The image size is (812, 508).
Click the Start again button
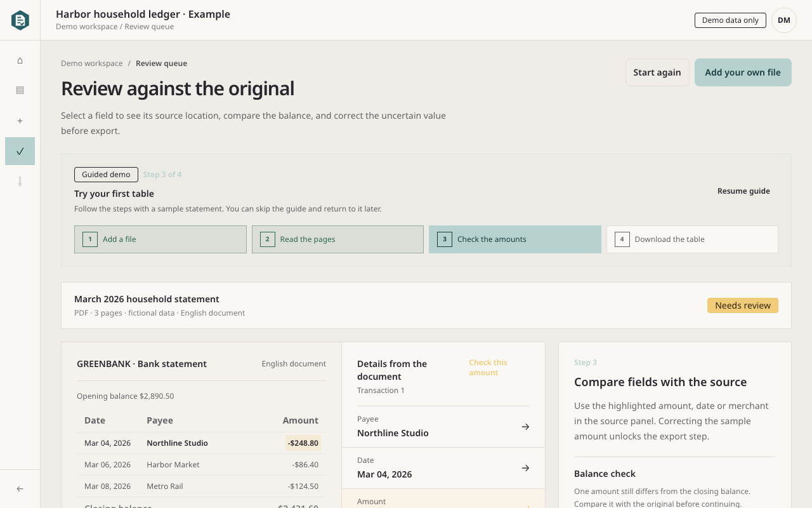point(657,72)
